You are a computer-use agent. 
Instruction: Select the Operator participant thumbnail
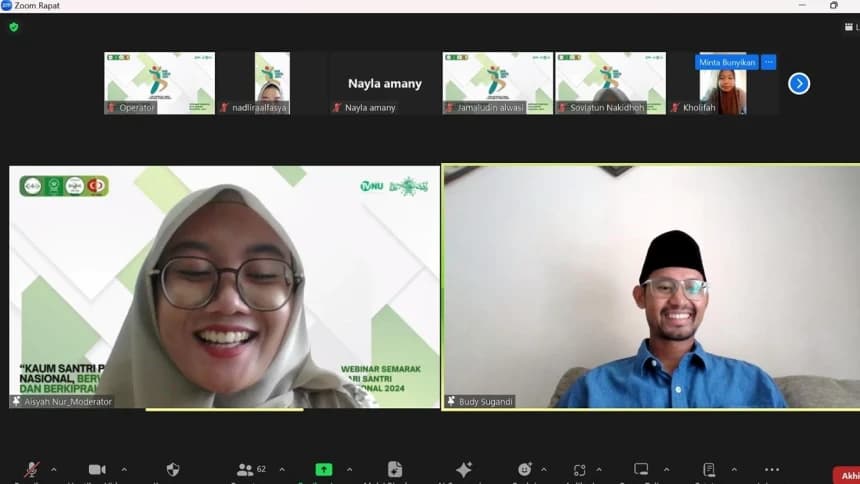pyautogui.click(x=160, y=83)
